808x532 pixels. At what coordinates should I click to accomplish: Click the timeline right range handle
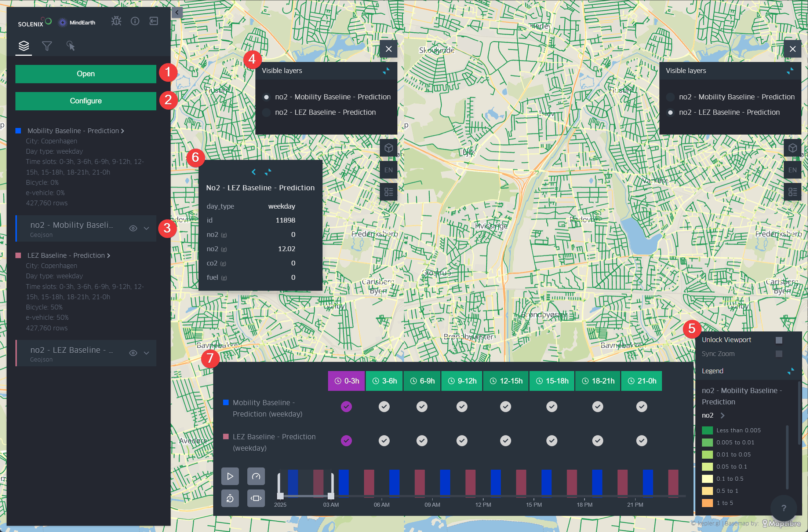click(331, 496)
